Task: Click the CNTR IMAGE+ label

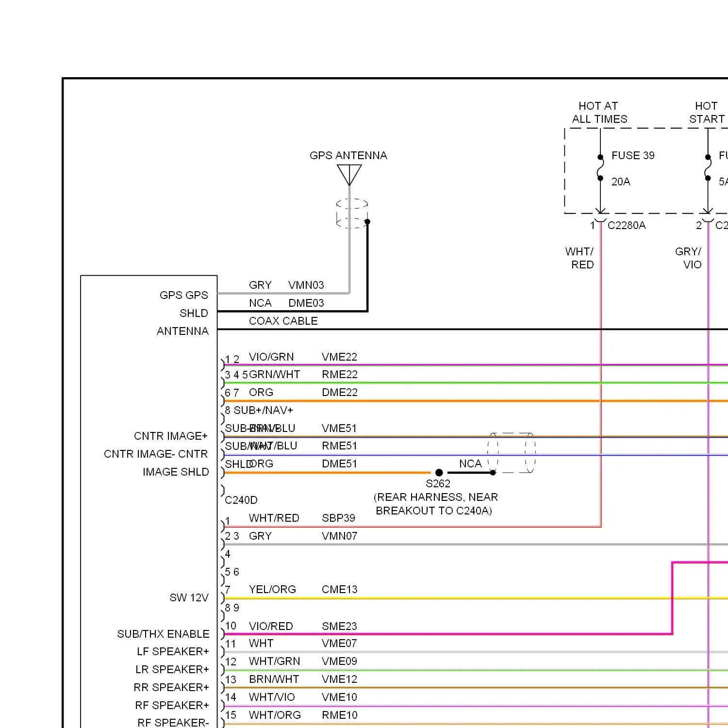Action: point(170,436)
